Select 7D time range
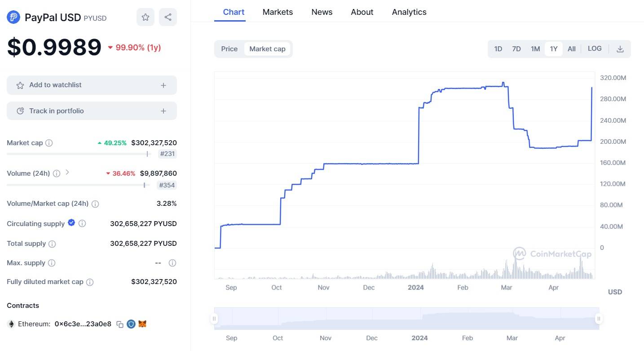 pos(516,49)
